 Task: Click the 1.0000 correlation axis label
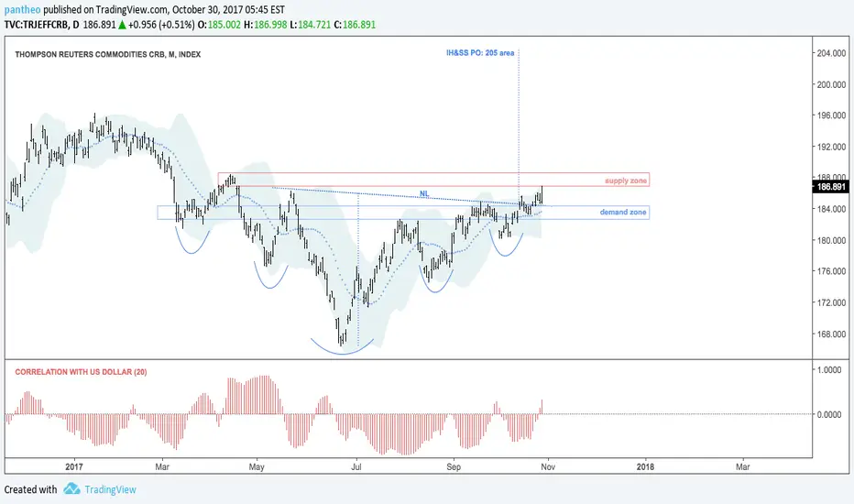(829, 369)
